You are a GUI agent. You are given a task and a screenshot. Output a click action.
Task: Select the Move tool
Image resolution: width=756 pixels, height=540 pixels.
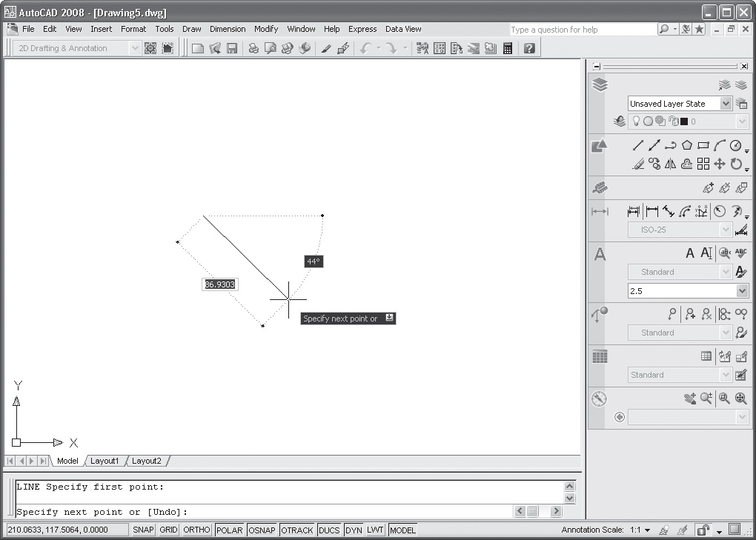tap(720, 164)
